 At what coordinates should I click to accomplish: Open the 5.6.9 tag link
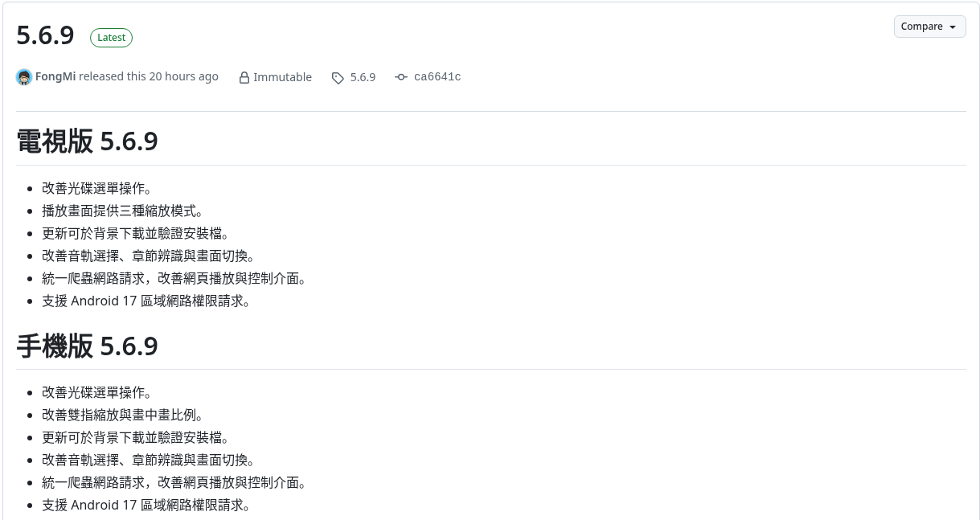point(363,77)
